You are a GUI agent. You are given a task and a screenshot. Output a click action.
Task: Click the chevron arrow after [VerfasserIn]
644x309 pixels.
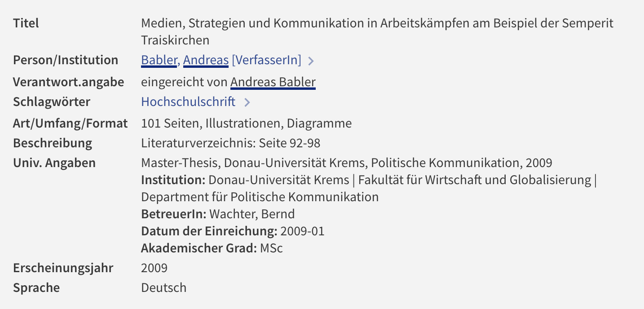311,61
